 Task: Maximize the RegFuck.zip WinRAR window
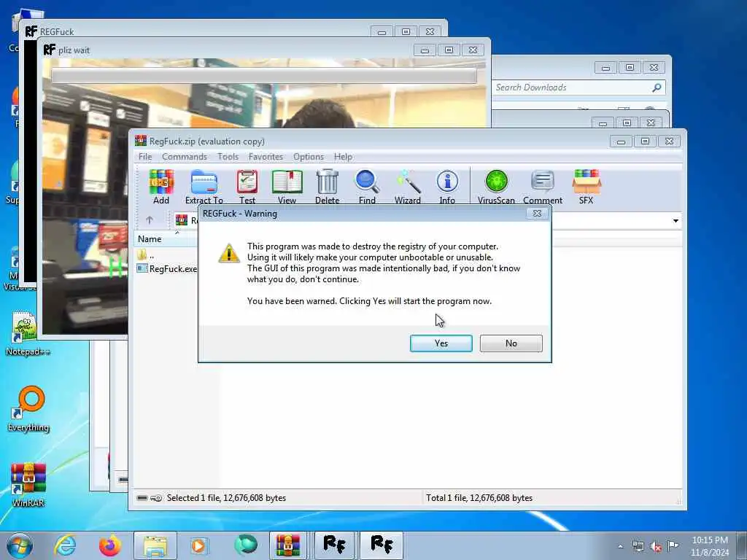(x=645, y=141)
